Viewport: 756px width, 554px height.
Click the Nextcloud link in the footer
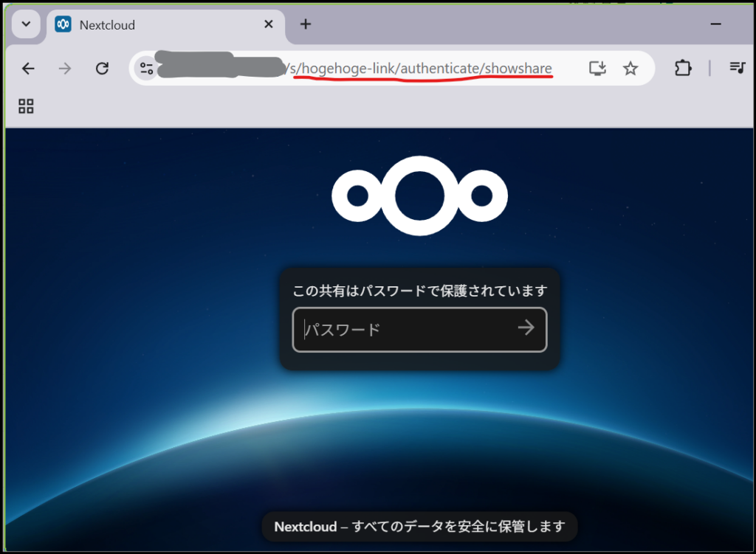coord(304,527)
